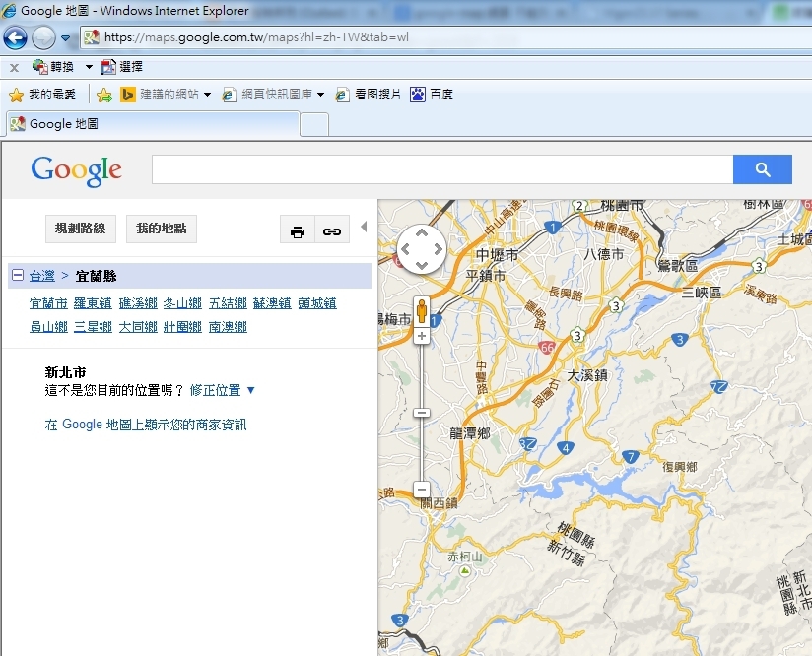Open a new blank tab
Image resolution: width=812 pixels, height=656 pixels.
click(314, 125)
